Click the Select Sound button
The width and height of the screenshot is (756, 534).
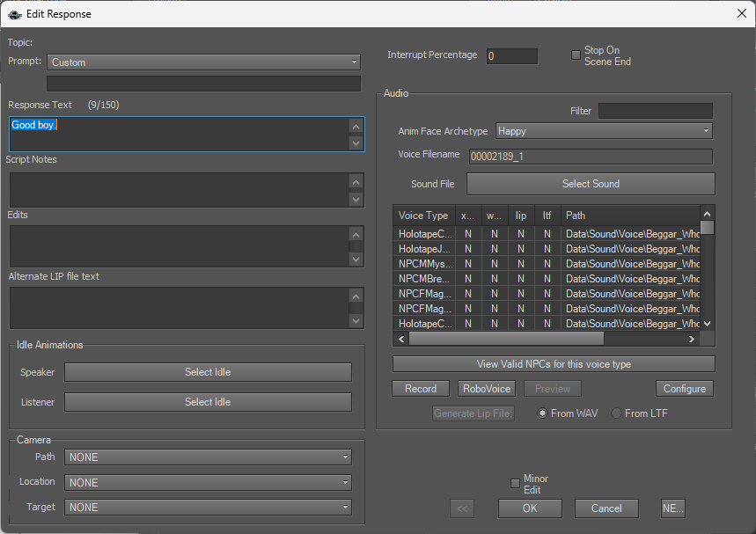(x=591, y=184)
